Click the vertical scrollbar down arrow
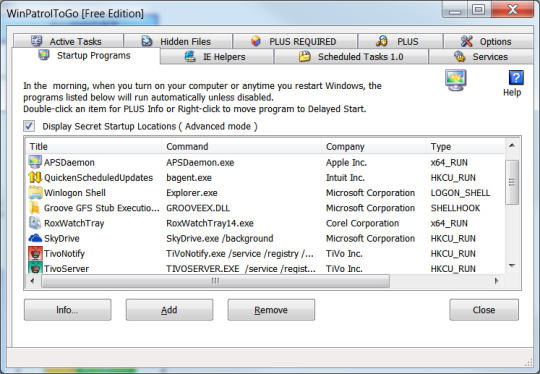 point(512,266)
